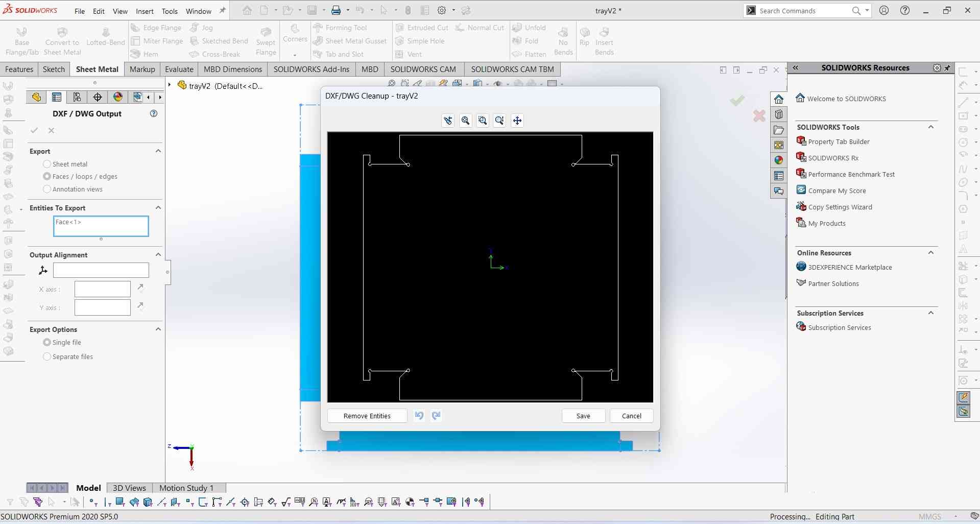This screenshot has width=980, height=524.
Task: Open 3DEXPERIENCE Marketplace link
Action: [850, 268]
